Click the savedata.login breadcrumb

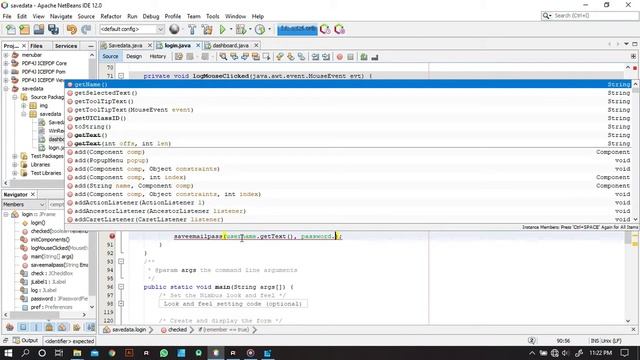pos(129,329)
